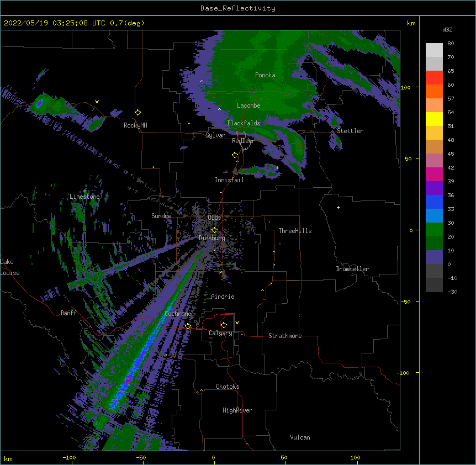476x465 pixels.
Task: Click the bright green swatch in the legend
Action: click(x=434, y=230)
